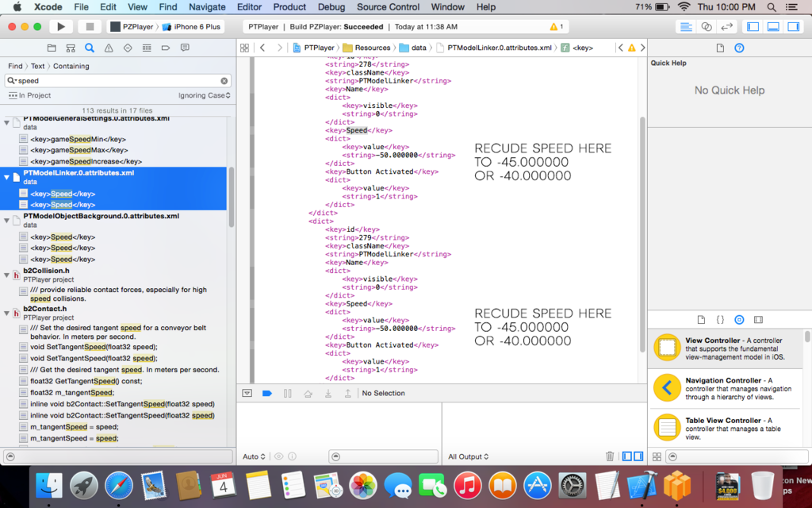Viewport: 812px width, 508px height.
Task: Open the Auto variables scope dropdown
Action: (x=254, y=456)
